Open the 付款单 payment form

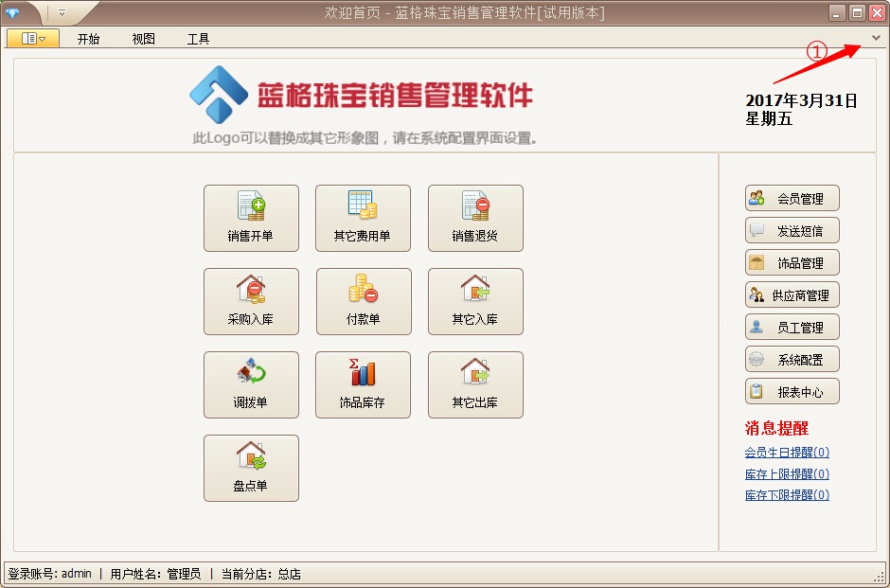pos(364,301)
